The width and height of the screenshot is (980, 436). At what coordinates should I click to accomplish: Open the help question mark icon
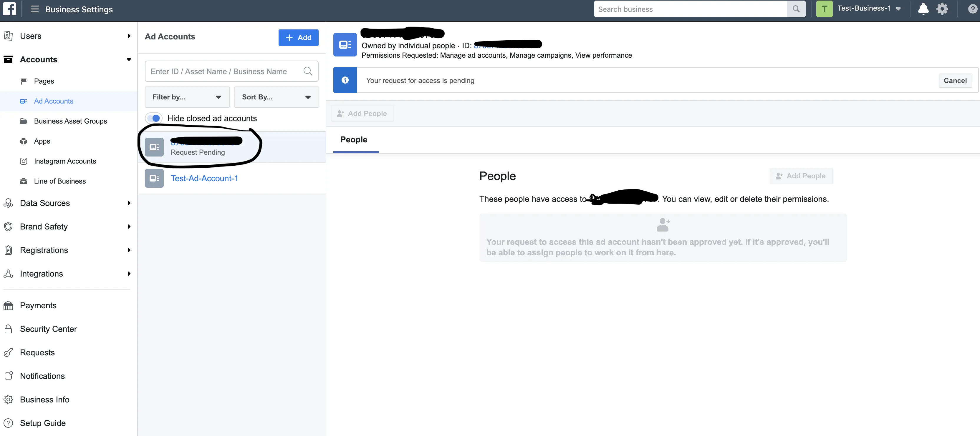972,9
